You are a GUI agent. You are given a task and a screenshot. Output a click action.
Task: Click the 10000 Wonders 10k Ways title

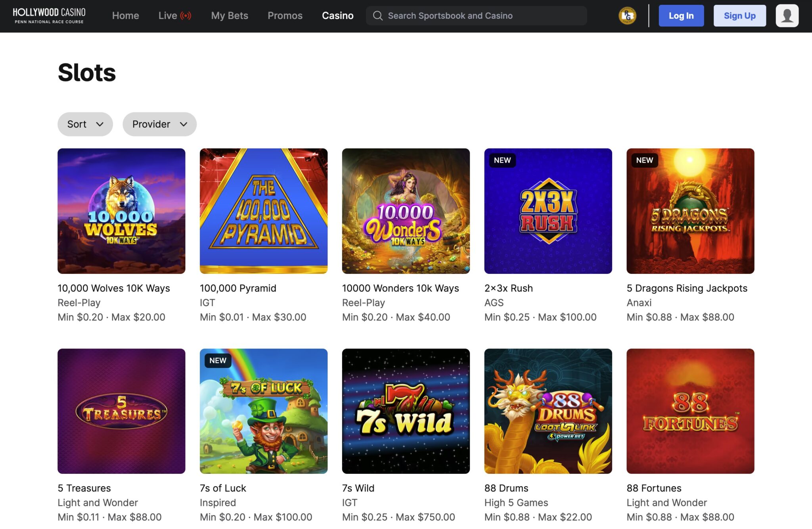(x=400, y=288)
